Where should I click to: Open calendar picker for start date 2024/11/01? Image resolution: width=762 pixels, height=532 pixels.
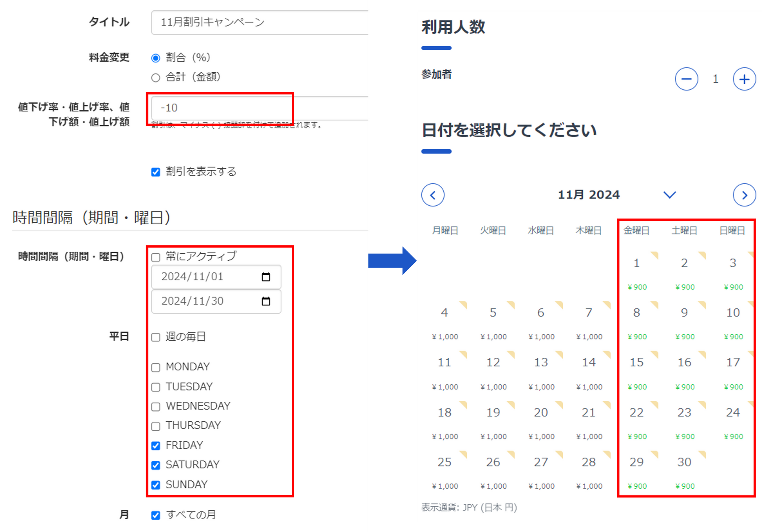coord(266,277)
